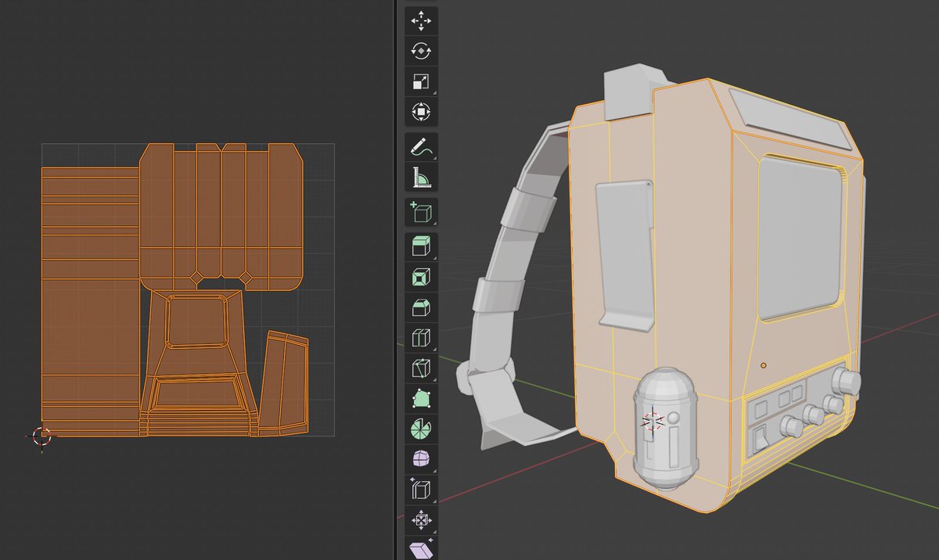Viewport: 939px width, 560px height.
Task: Select the Extrude Region tool
Action: coord(421,247)
